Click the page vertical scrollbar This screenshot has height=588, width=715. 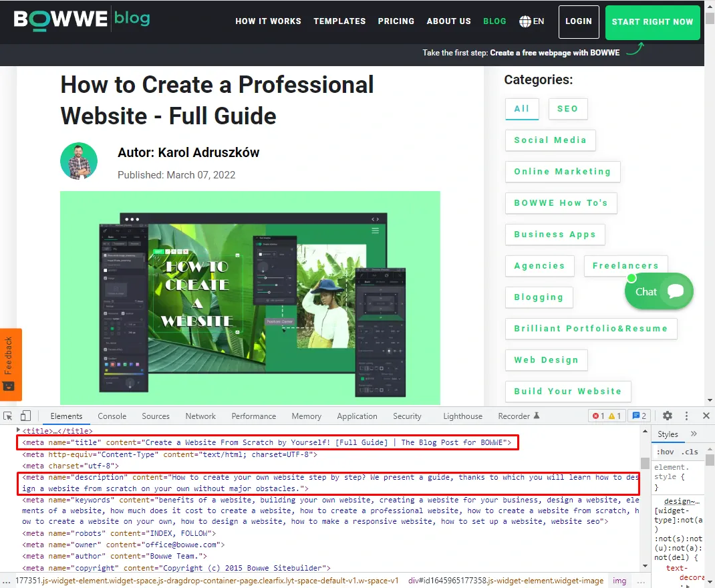[x=710, y=203]
